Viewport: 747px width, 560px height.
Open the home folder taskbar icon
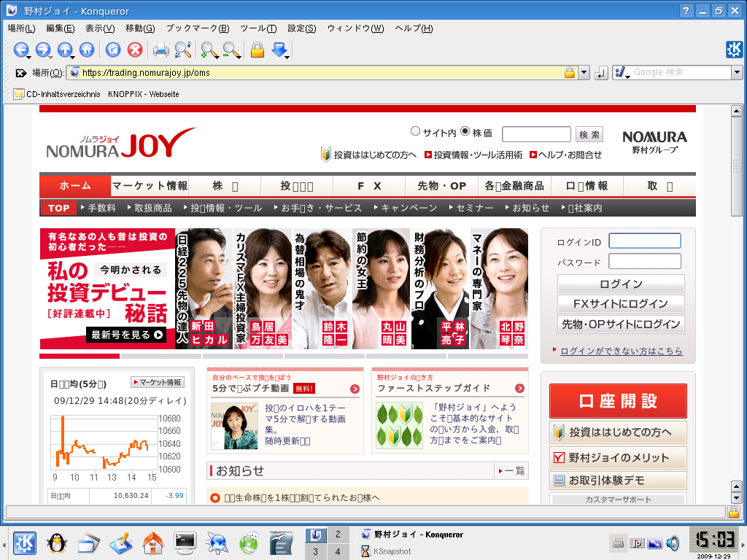pyautogui.click(x=153, y=542)
